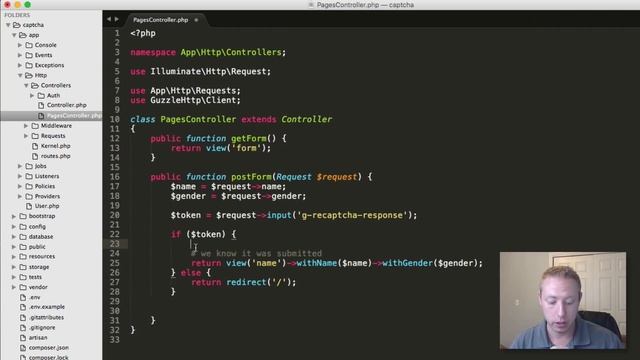Click the Controller.php file icon
The height and width of the screenshot is (360, 640).
click(41, 105)
